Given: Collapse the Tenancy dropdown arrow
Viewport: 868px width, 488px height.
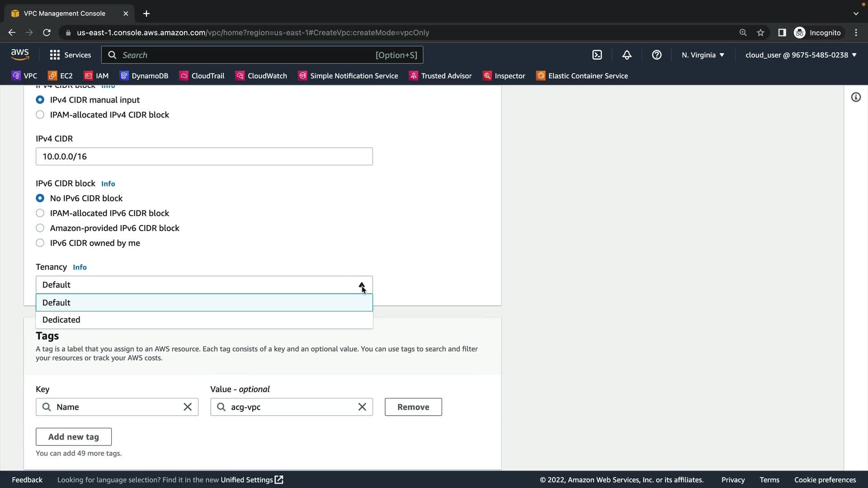Looking at the screenshot, I should click(362, 285).
